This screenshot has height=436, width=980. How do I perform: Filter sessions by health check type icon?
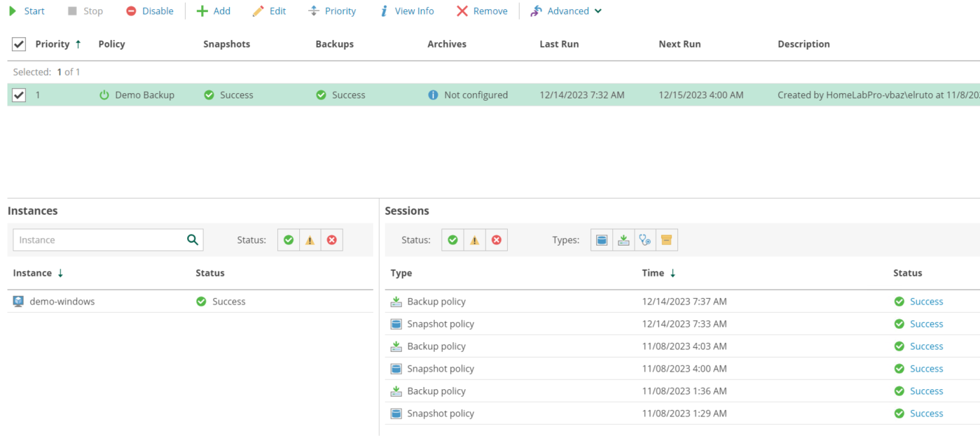tap(645, 240)
